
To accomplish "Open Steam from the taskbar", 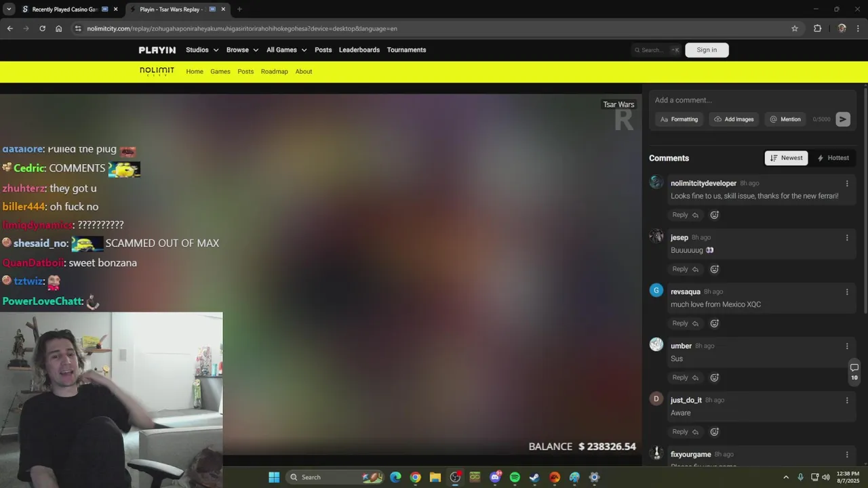I will click(x=534, y=477).
